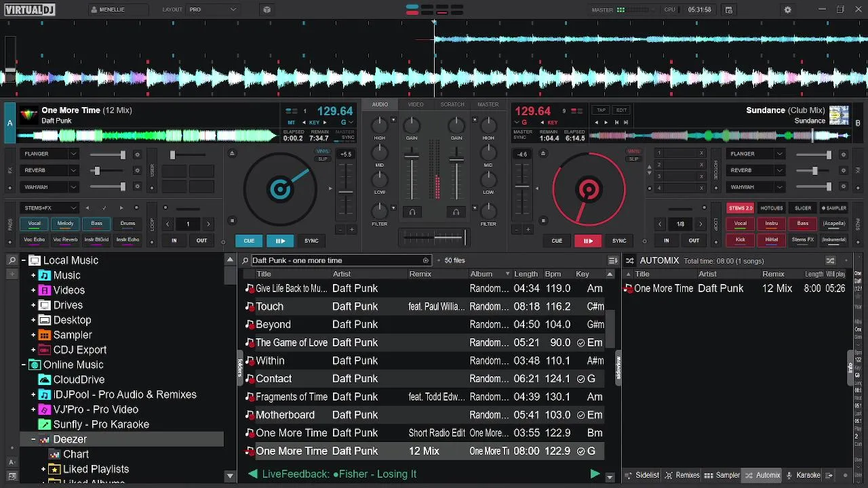Open deck A FLANGER effect dropdown

(50, 154)
